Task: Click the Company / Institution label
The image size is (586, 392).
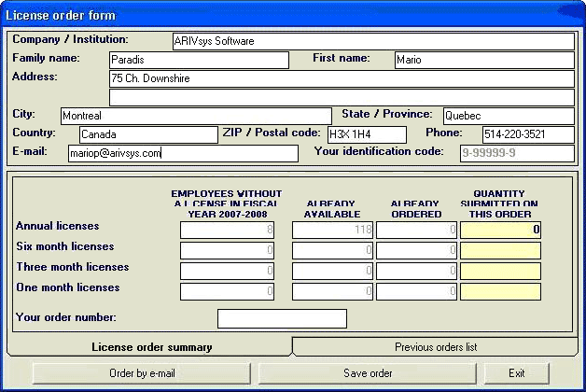Action: [70, 39]
